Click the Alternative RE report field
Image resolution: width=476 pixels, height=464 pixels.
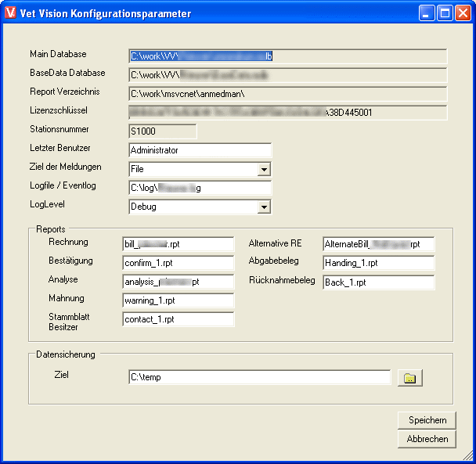(379, 244)
